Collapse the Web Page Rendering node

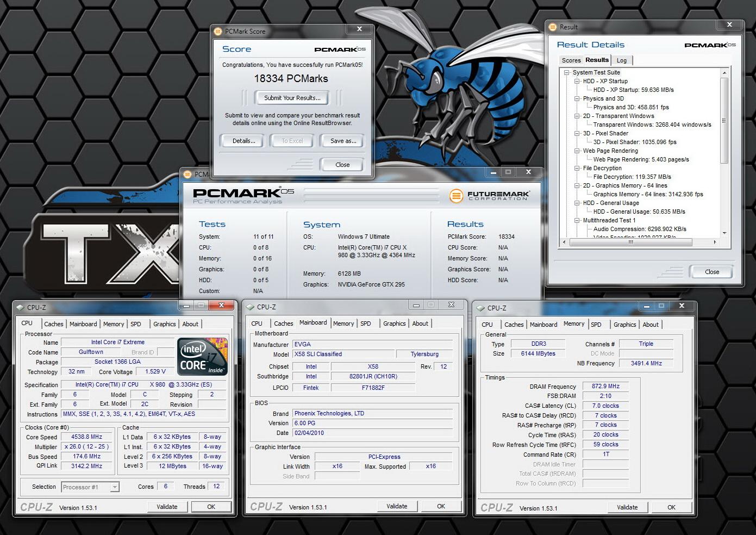577,151
